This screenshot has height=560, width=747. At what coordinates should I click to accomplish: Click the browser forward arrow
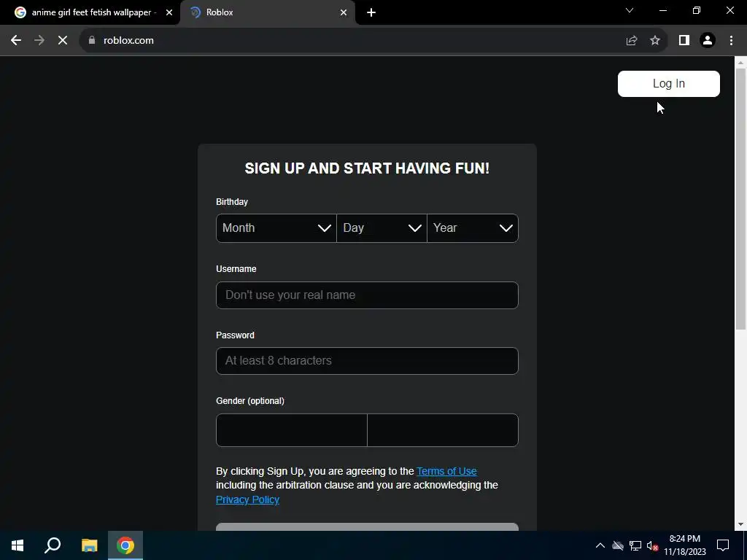click(x=39, y=41)
